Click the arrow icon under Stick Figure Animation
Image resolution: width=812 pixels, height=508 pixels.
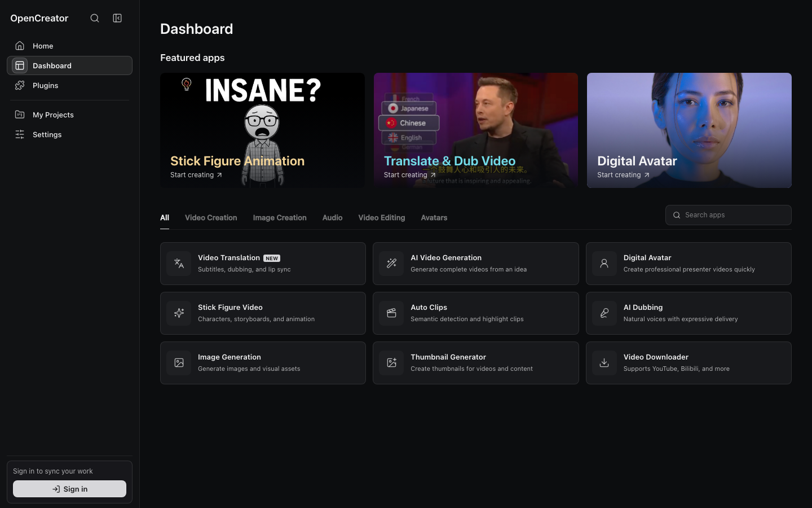[x=219, y=175]
